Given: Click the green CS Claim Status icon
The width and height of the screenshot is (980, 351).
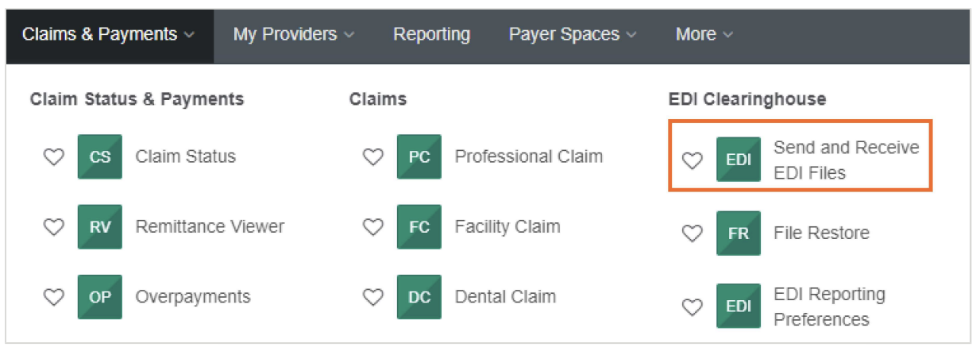Looking at the screenshot, I should click(x=100, y=156).
